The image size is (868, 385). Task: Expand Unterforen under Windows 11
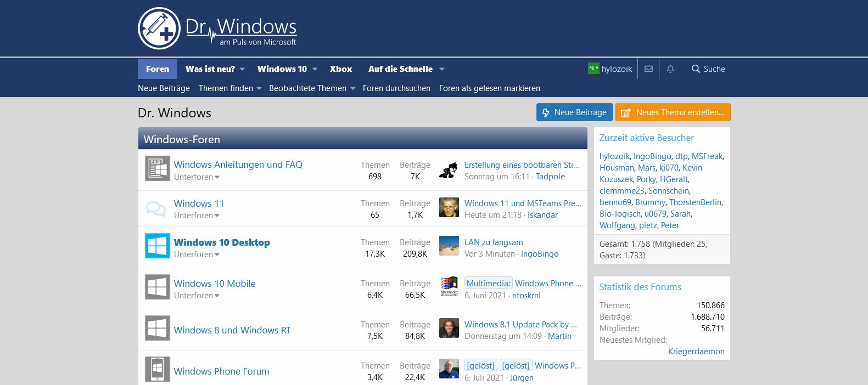click(197, 216)
